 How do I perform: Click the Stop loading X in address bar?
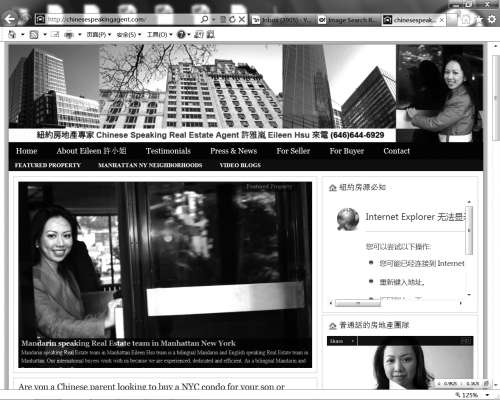click(242, 20)
